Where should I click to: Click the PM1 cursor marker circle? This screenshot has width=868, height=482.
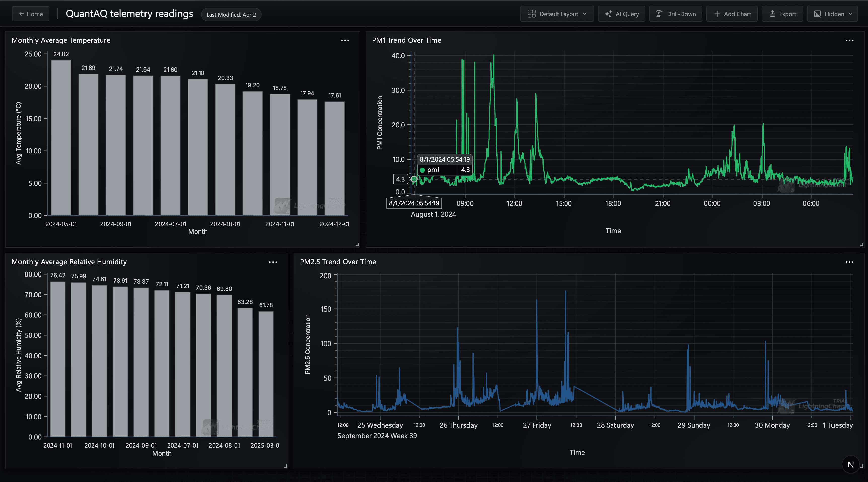pyautogui.click(x=414, y=179)
